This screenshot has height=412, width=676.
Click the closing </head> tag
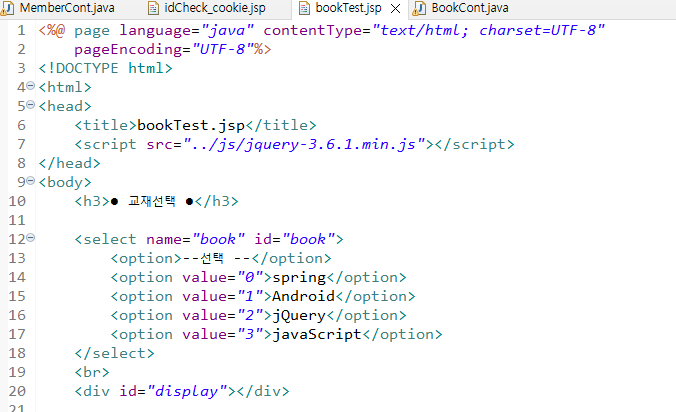click(69, 163)
